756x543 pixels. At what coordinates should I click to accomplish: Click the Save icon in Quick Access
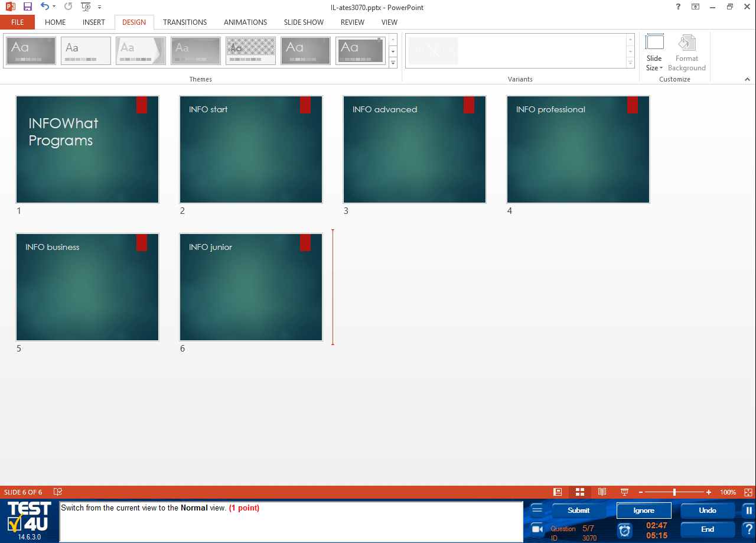(x=27, y=7)
